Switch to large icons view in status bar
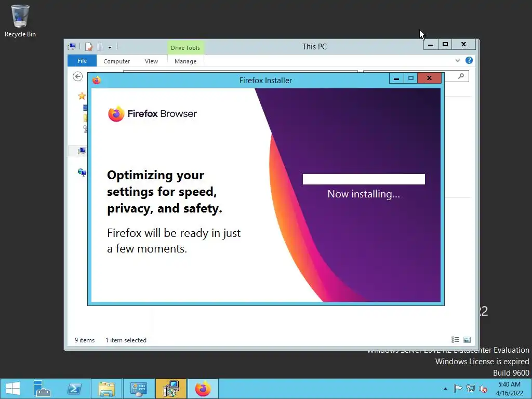The height and width of the screenshot is (399, 532). pyautogui.click(x=467, y=340)
